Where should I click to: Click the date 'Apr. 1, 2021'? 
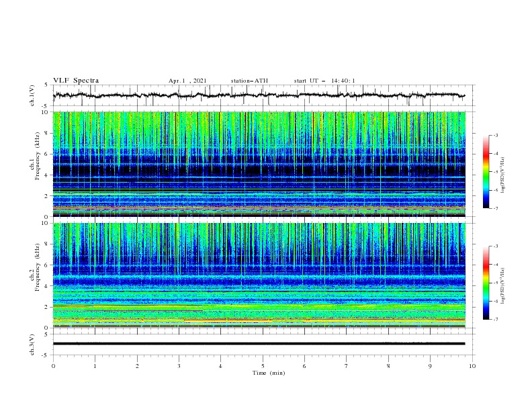(x=187, y=81)
